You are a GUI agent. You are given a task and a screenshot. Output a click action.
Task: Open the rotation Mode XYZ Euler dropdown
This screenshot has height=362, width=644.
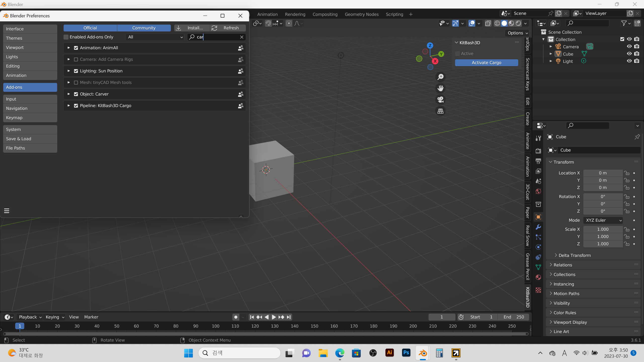click(x=603, y=220)
